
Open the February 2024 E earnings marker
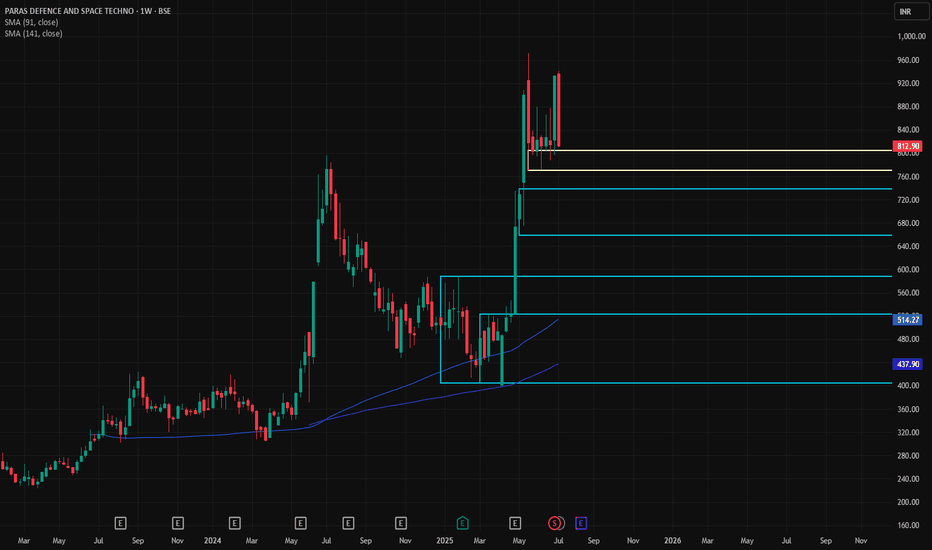point(235,523)
